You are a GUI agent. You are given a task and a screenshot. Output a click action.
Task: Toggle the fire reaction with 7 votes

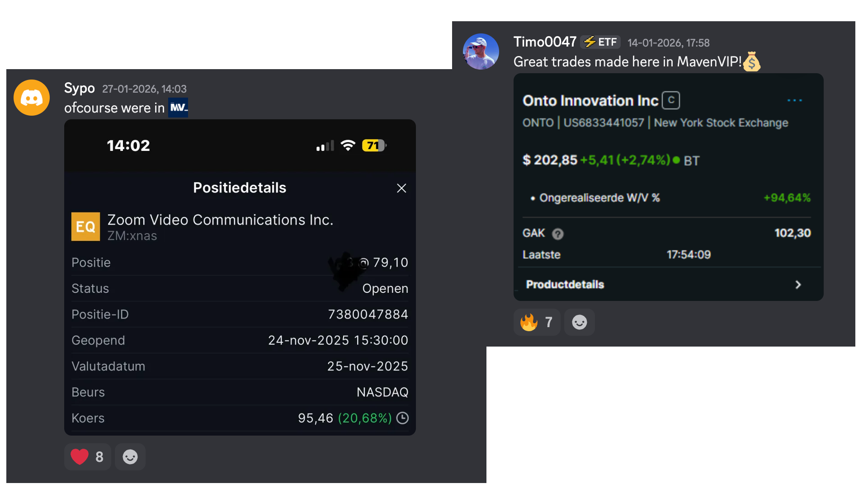[x=537, y=322]
